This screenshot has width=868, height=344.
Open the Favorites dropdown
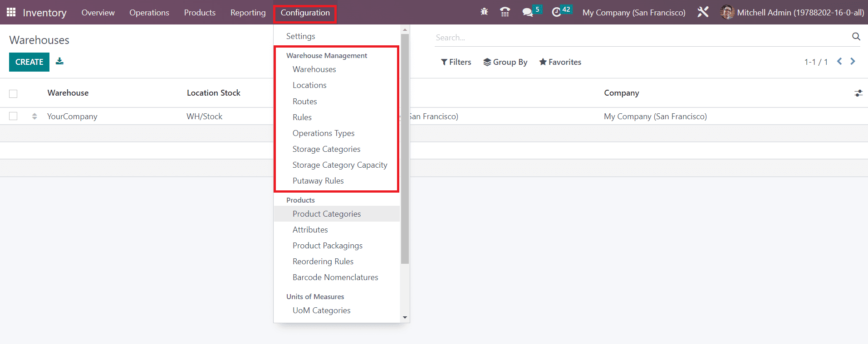[560, 62]
